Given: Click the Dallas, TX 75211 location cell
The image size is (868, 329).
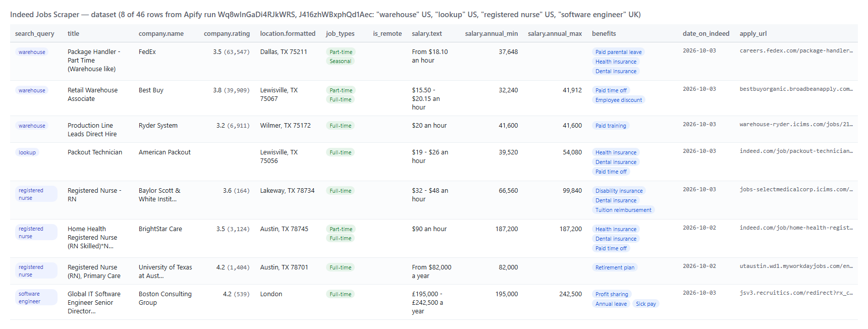Looking at the screenshot, I should point(284,52).
